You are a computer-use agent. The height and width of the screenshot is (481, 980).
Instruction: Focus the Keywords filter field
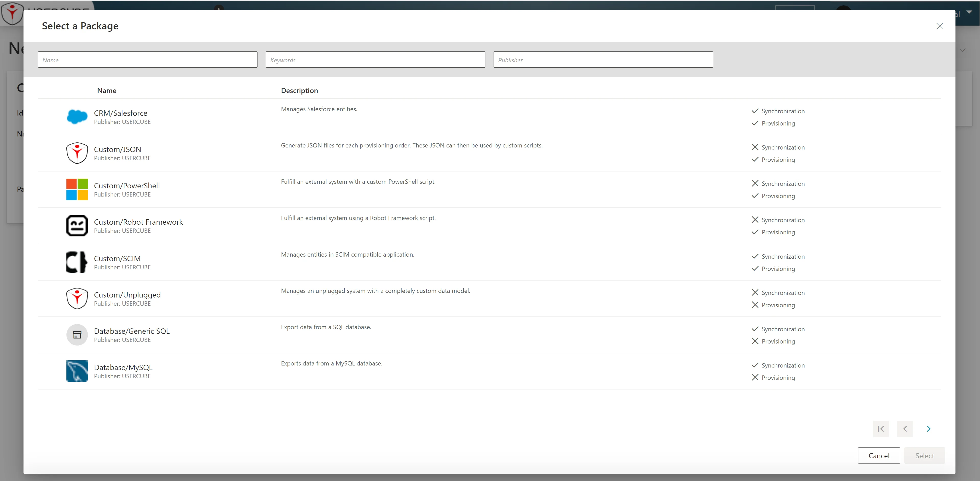click(375, 60)
